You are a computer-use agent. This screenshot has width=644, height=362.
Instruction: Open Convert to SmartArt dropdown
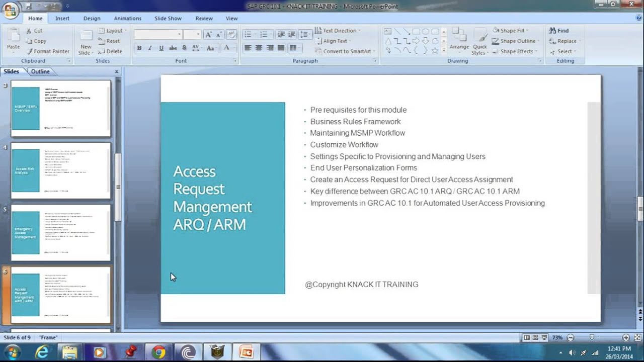(x=345, y=51)
